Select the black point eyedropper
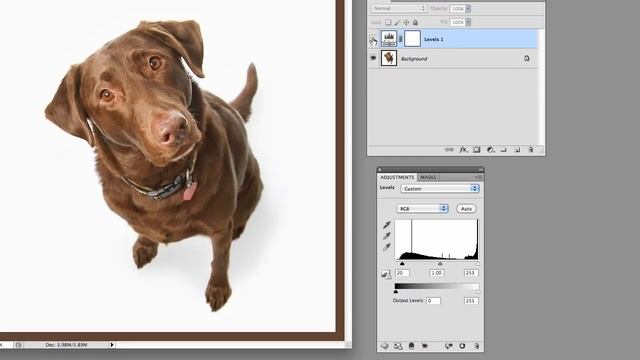 click(387, 225)
